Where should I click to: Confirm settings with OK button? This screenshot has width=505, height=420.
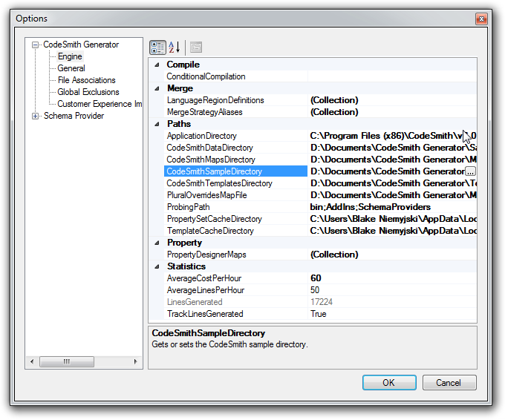pyautogui.click(x=389, y=382)
